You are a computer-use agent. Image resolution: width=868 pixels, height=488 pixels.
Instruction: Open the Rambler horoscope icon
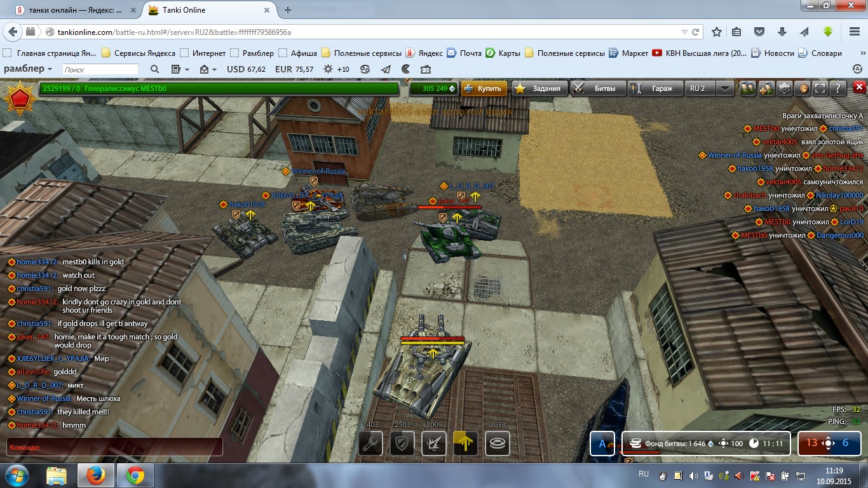365,69
